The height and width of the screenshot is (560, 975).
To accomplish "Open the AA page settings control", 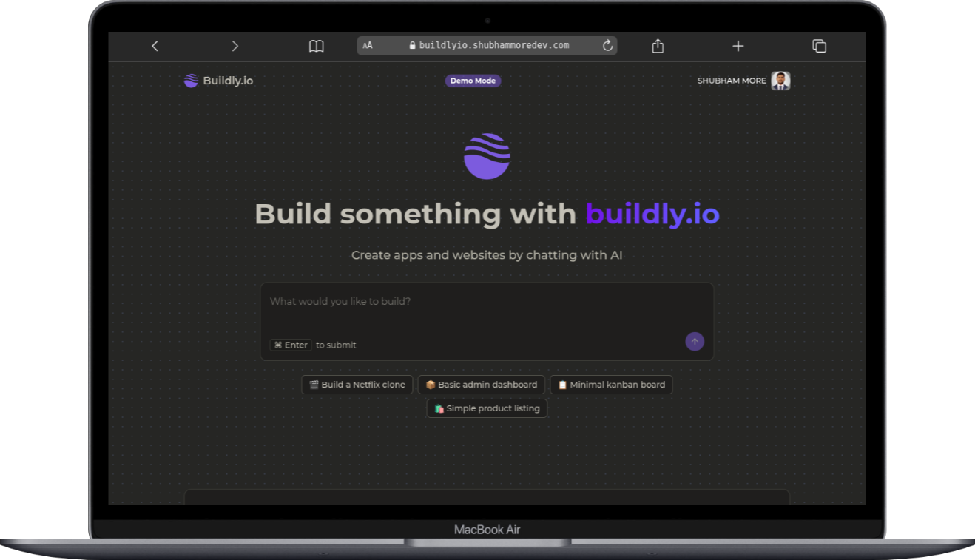I will 368,45.
